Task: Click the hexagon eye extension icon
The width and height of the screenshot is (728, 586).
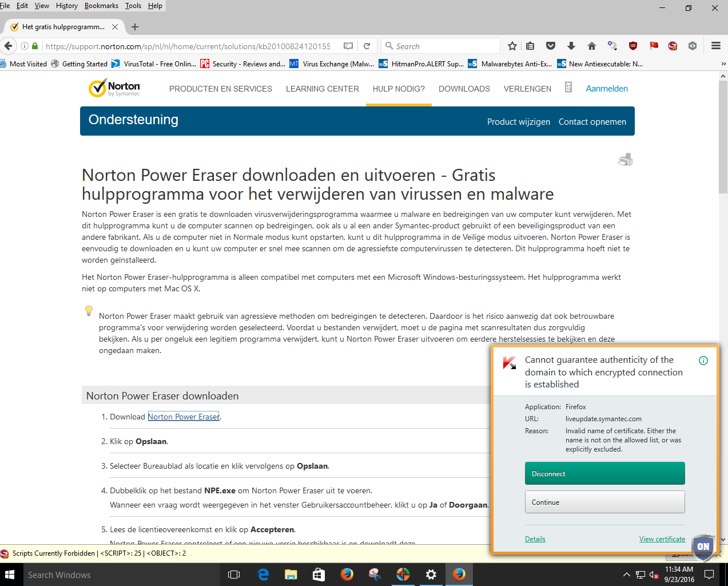Action: (693, 46)
